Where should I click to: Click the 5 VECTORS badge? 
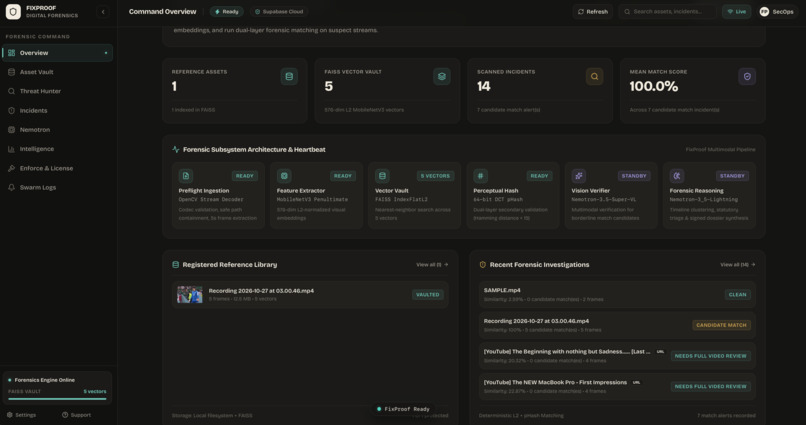point(435,176)
